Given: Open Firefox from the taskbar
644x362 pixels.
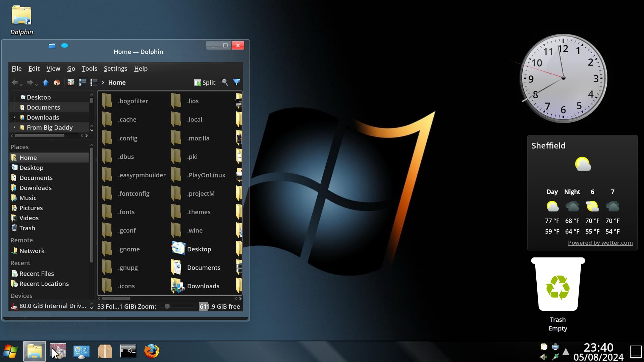Looking at the screenshot, I should click(x=152, y=351).
